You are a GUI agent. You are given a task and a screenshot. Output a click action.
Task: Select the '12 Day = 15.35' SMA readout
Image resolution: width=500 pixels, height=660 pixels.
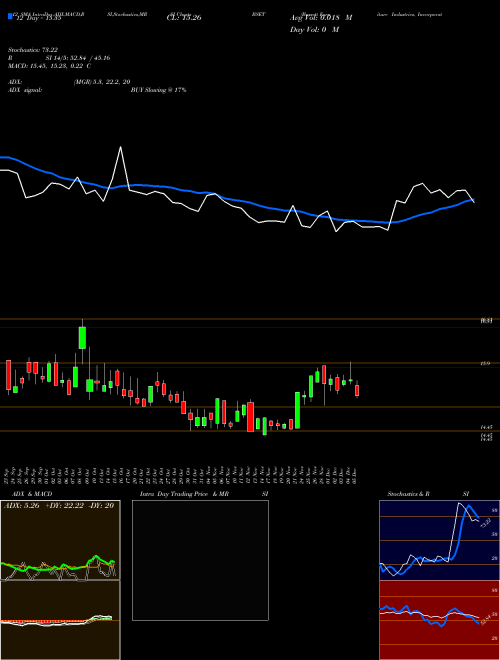pyautogui.click(x=39, y=18)
